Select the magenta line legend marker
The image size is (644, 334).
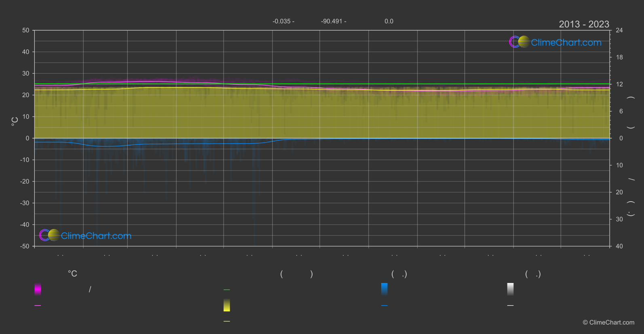pos(38,306)
